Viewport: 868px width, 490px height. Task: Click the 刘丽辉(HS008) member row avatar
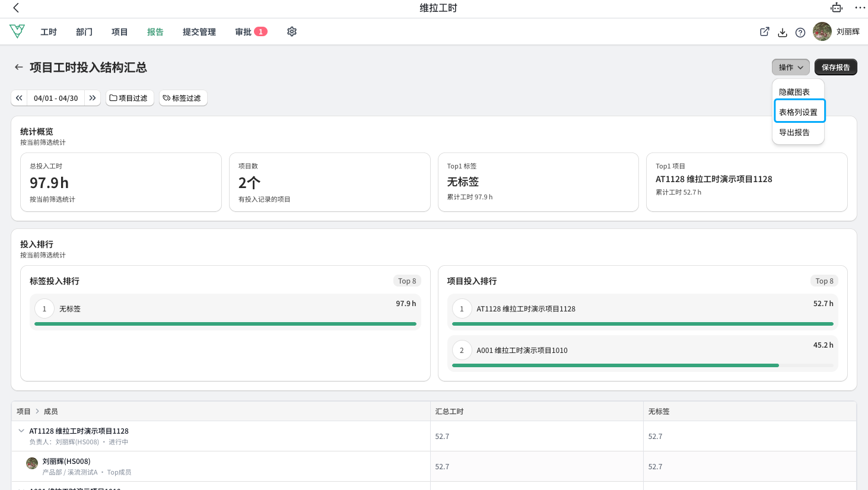pyautogui.click(x=32, y=463)
